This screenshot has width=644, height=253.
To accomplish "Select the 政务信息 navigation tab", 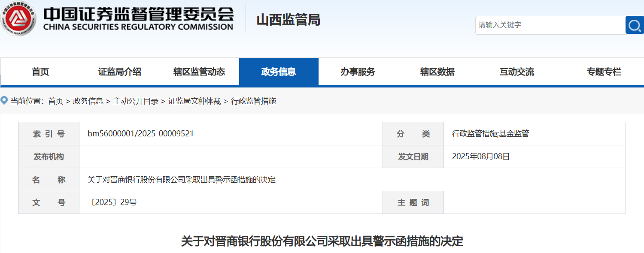I will [x=279, y=72].
